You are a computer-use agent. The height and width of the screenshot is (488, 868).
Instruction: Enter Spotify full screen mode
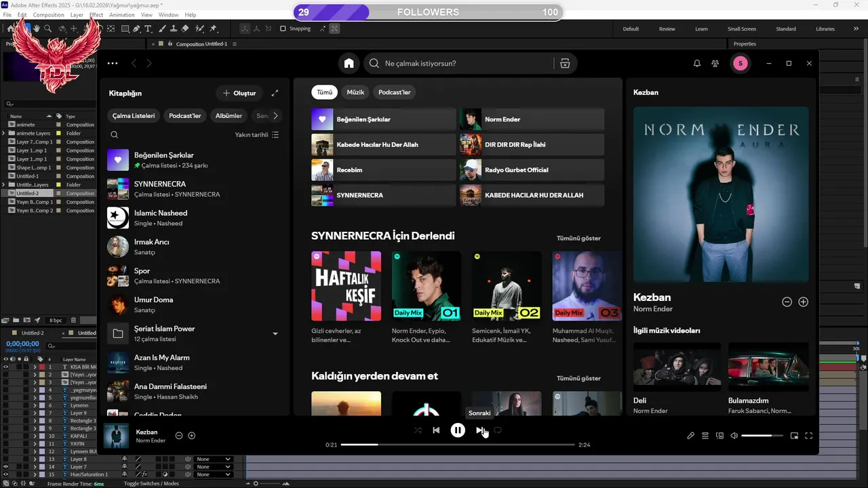point(808,436)
